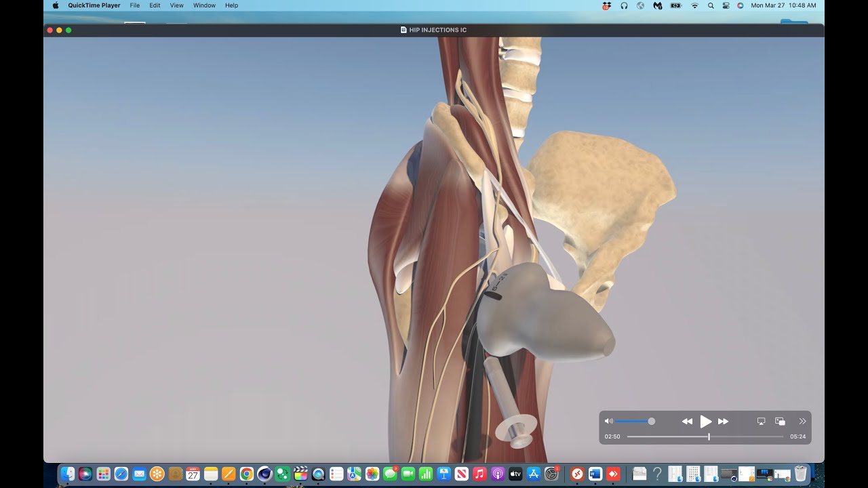This screenshot has width=868, height=488.
Task: Open Numbers from the Dock
Action: (426, 474)
